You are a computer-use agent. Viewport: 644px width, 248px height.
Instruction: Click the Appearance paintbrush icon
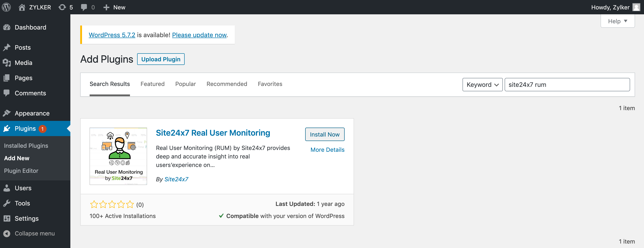(x=7, y=113)
